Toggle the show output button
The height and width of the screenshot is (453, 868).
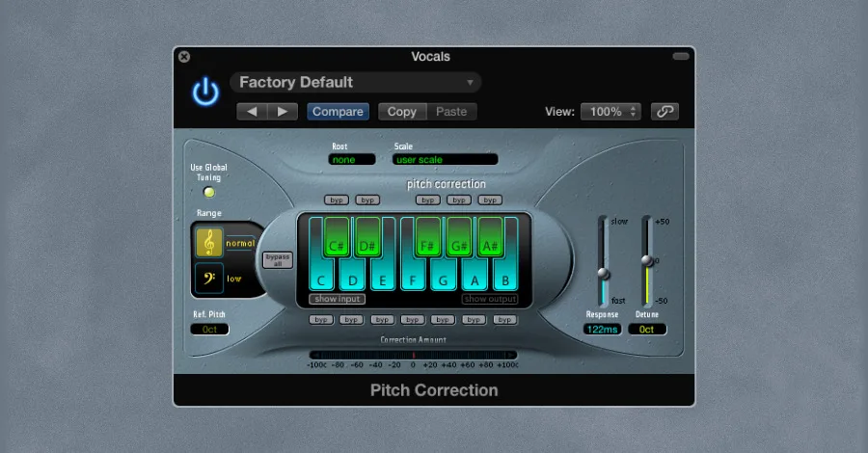490,299
